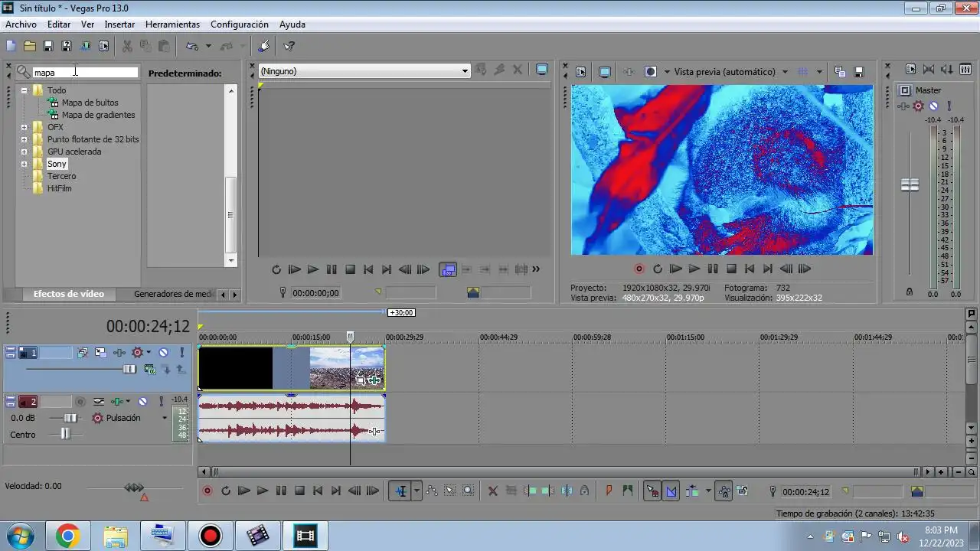Select the Envelope Edit tool
Viewport: 980px width, 551px height.
(432, 491)
